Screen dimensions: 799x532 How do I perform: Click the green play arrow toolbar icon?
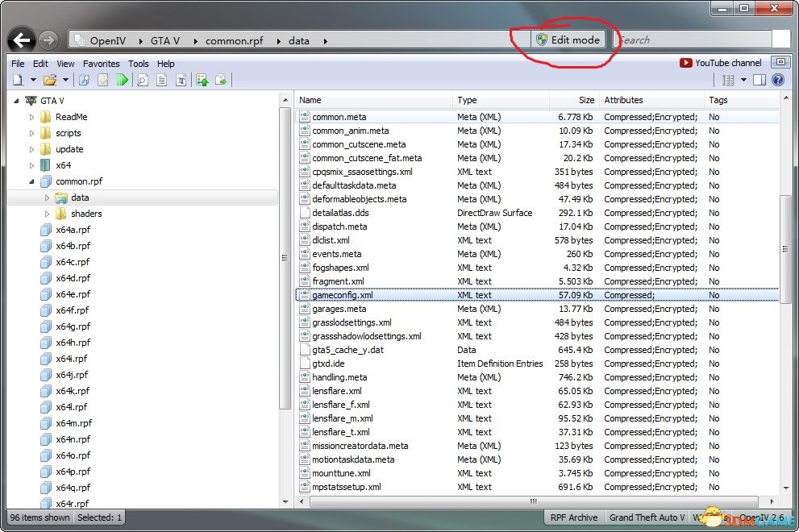coord(123,80)
